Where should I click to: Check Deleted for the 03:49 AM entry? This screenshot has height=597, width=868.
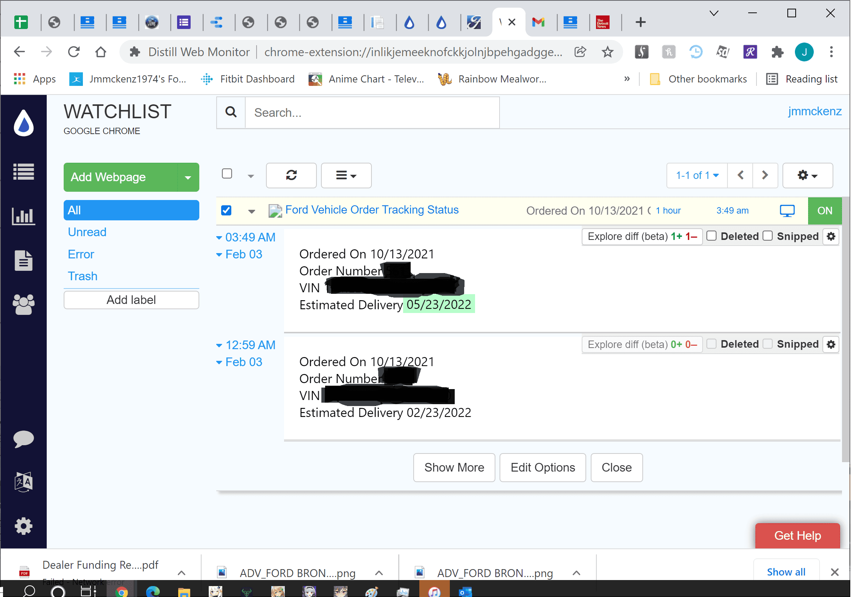[711, 236]
